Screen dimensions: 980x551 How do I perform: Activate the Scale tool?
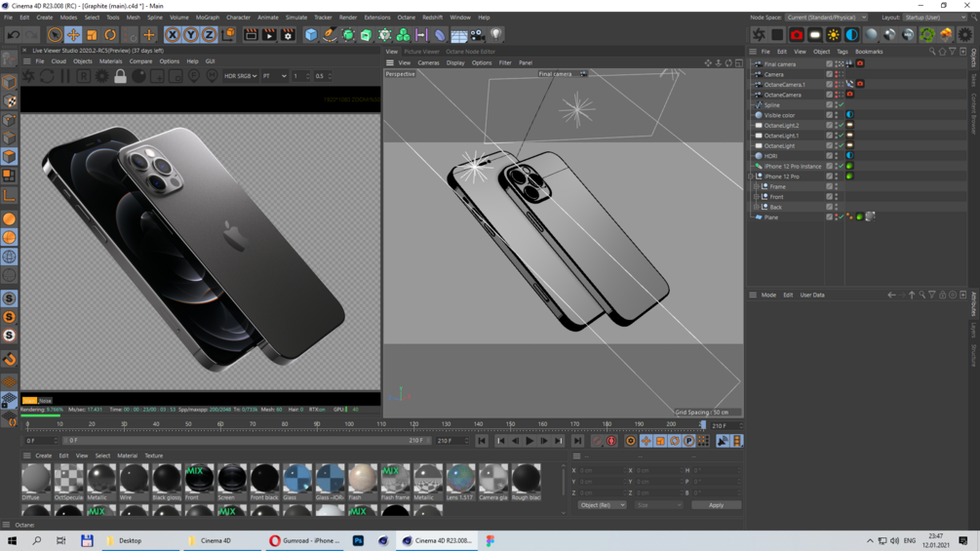pos(92,35)
